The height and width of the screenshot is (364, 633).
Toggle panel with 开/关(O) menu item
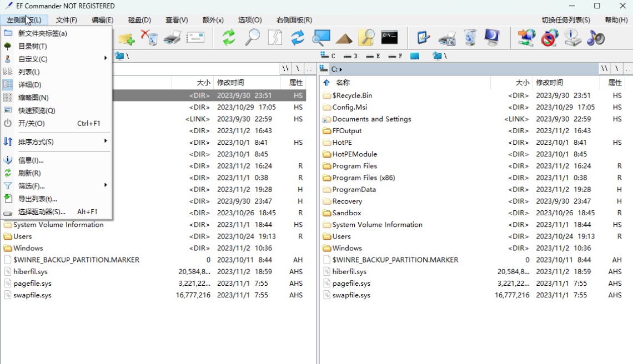point(32,124)
